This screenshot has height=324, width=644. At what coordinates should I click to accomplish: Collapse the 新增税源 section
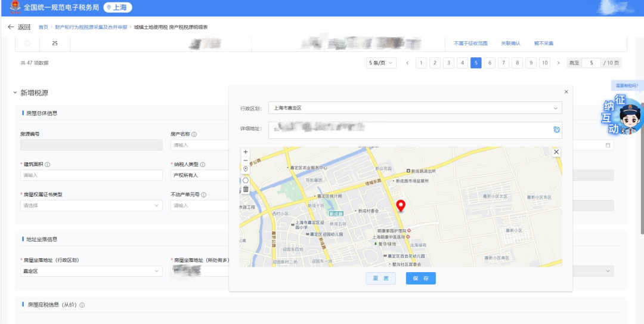click(15, 93)
